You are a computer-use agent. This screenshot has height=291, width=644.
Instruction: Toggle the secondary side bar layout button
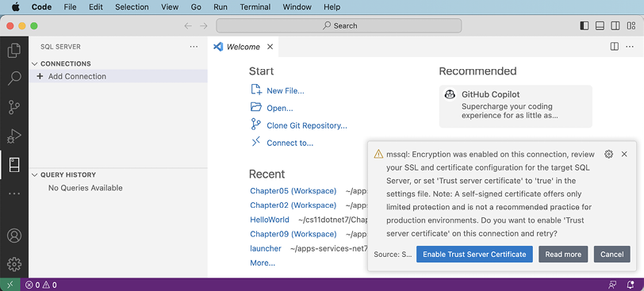[x=615, y=26]
